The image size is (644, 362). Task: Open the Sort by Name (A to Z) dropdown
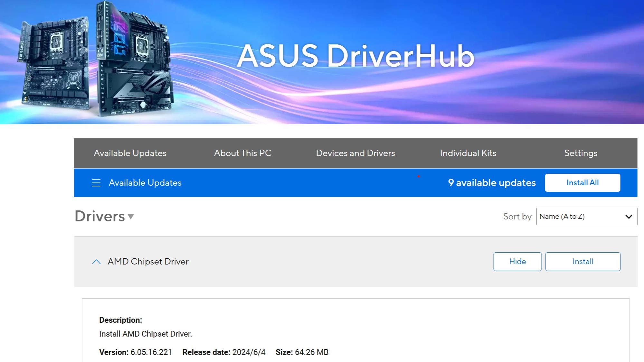coord(587,217)
